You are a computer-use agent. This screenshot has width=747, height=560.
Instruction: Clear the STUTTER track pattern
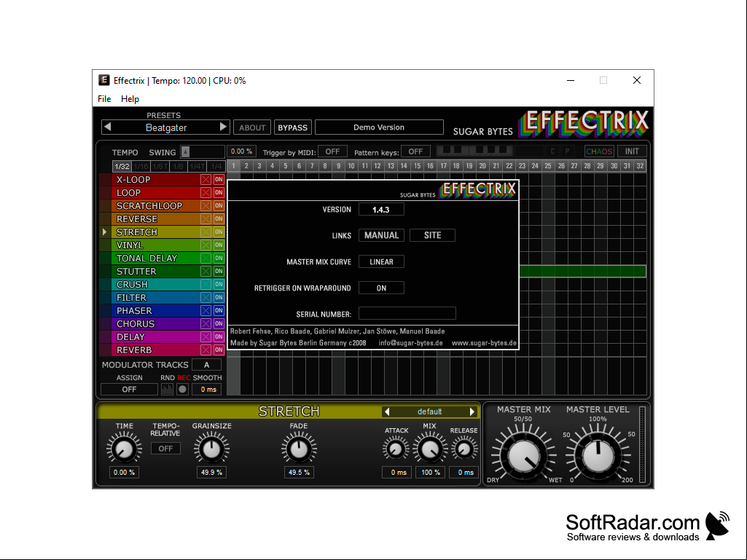pos(206,272)
